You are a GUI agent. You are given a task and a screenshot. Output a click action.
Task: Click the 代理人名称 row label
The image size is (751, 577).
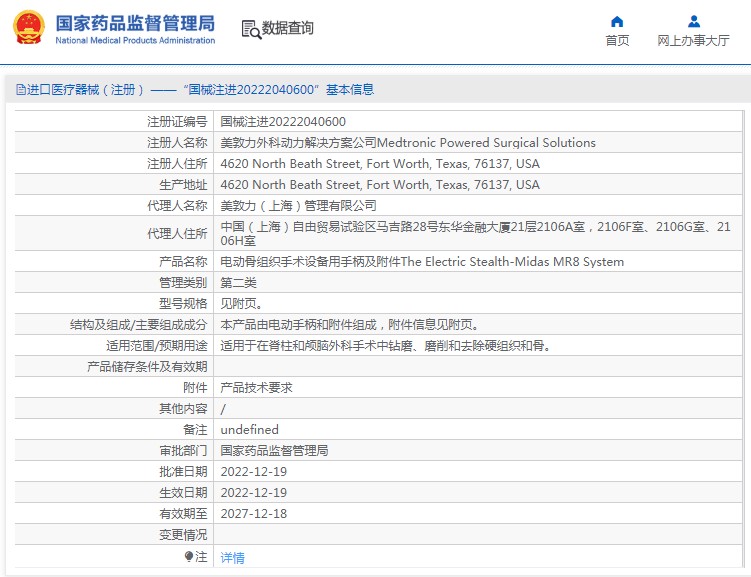click(x=177, y=206)
